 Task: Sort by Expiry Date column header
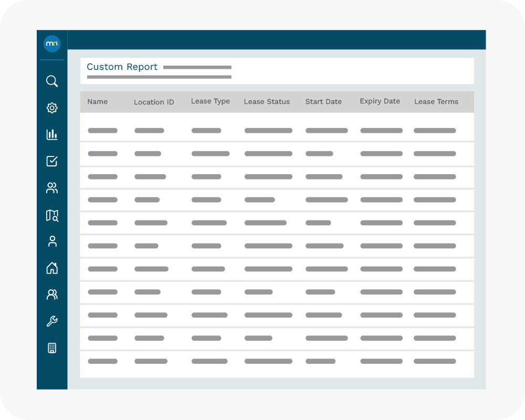pos(380,101)
